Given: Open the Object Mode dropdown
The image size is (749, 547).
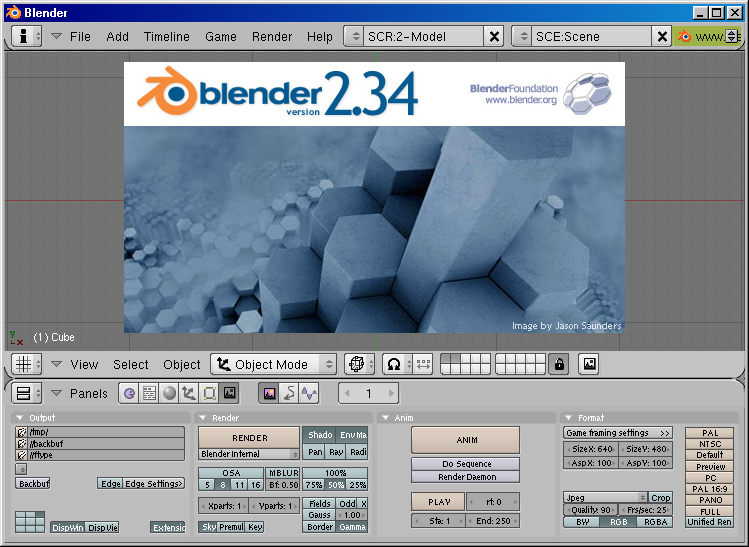Looking at the screenshot, I should [273, 365].
